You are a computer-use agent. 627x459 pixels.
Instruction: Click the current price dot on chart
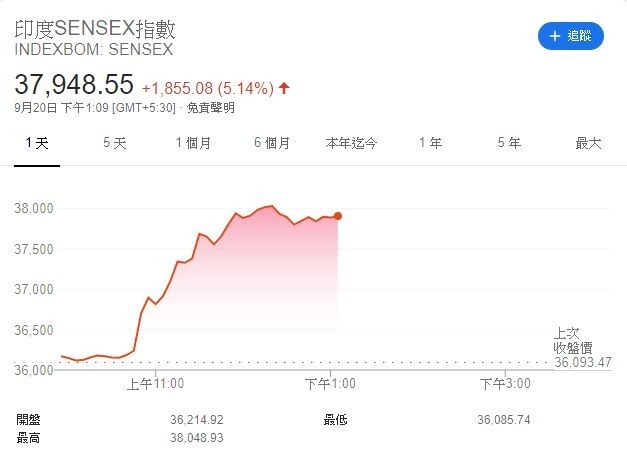point(338,216)
